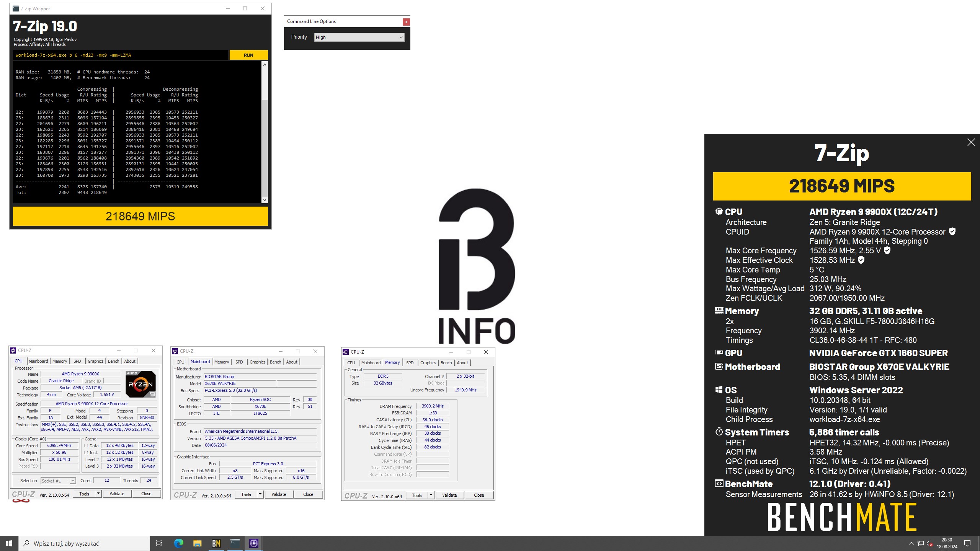Open SPD tab in the first CPU-Z
The height and width of the screenshot is (551, 980).
pos(77,361)
